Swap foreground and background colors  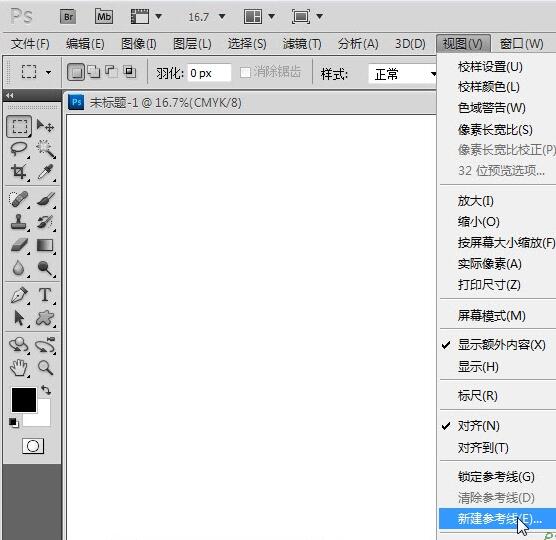click(x=46, y=390)
